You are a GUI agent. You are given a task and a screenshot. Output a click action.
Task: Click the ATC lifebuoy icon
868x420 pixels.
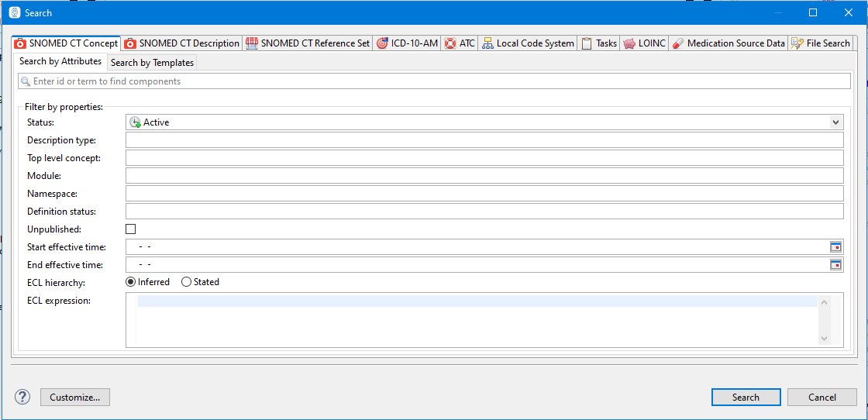click(450, 43)
